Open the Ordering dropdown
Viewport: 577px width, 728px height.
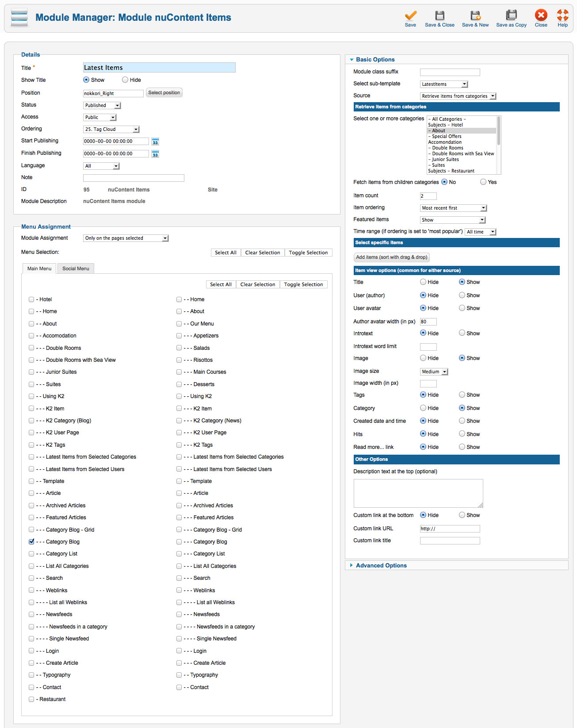click(111, 129)
